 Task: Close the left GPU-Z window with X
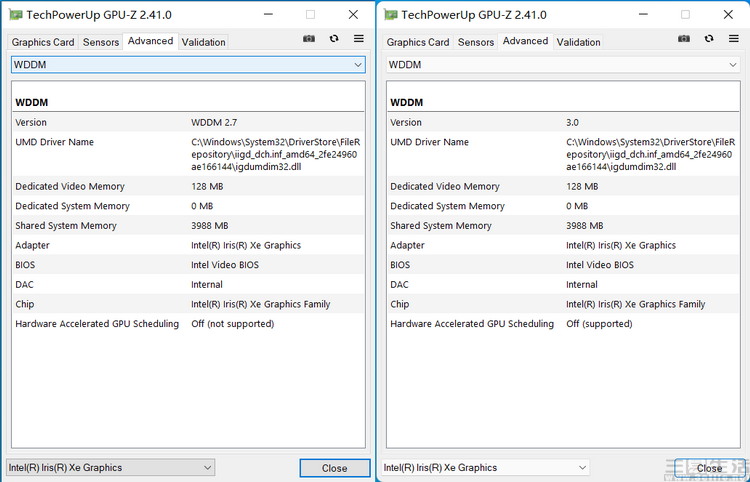click(353, 15)
